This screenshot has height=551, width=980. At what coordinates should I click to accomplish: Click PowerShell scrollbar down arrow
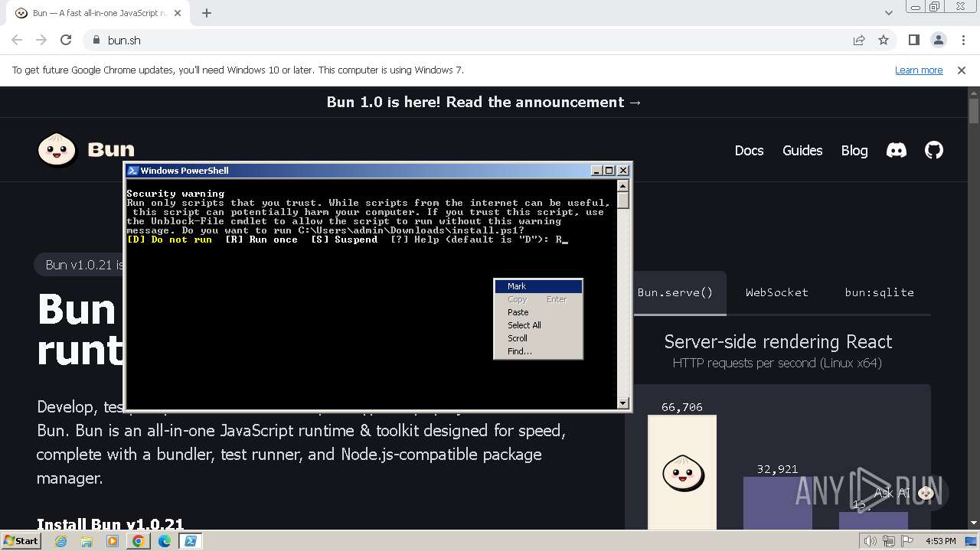click(x=623, y=403)
